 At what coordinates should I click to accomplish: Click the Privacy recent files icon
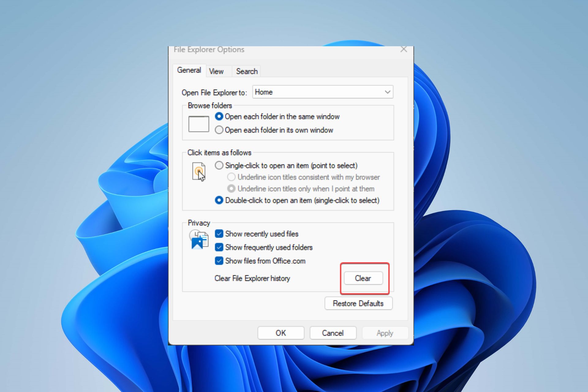coord(199,239)
